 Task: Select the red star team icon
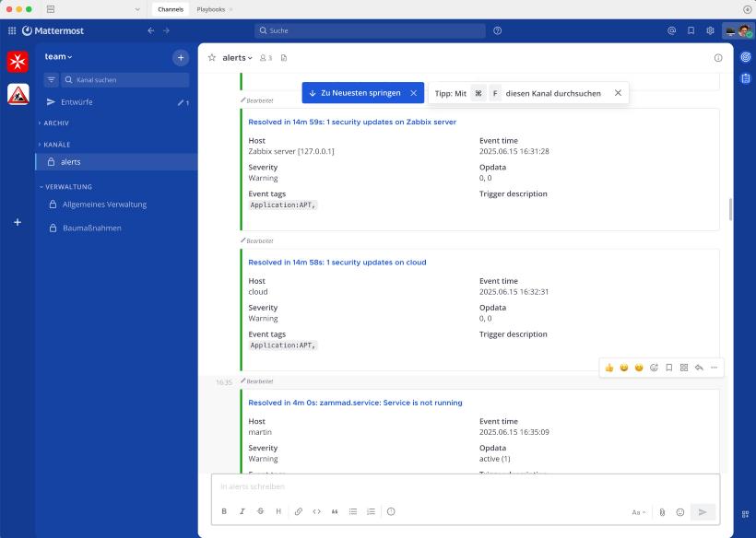tap(18, 62)
